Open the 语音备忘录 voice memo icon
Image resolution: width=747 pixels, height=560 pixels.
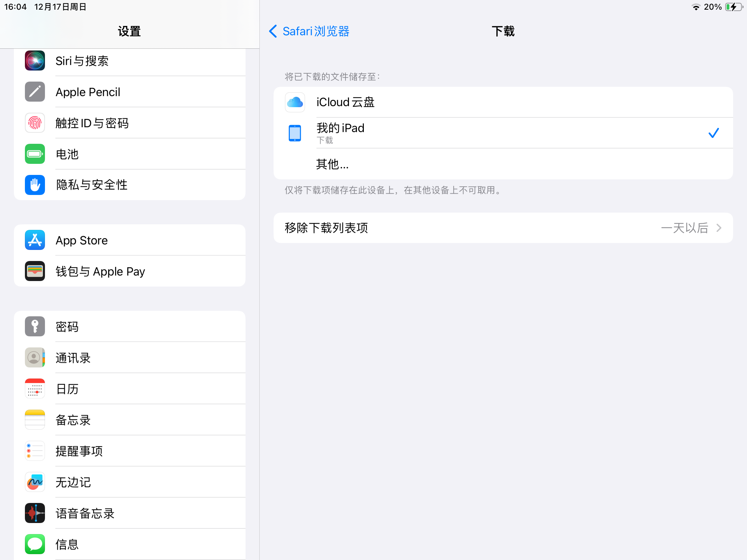[x=35, y=513]
